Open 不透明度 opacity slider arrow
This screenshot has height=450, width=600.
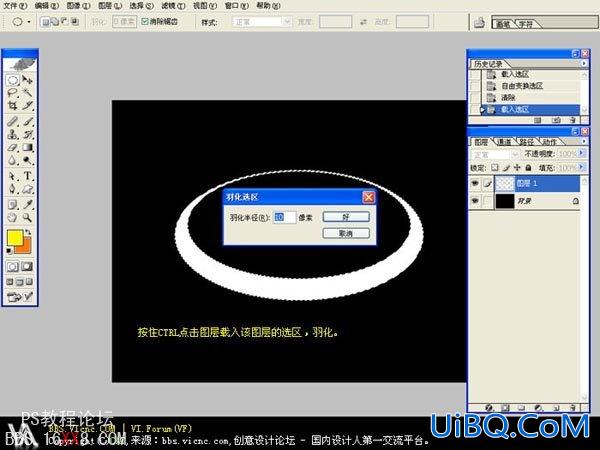582,153
